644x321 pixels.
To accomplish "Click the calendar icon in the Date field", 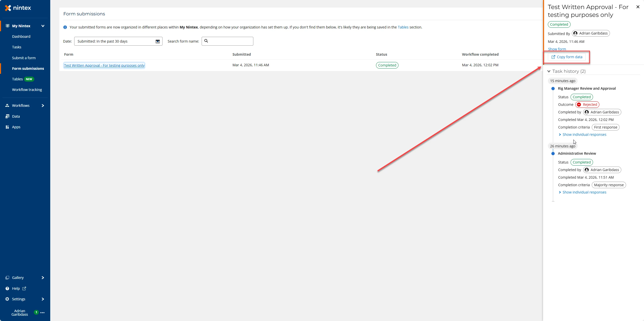I will click(x=157, y=42).
